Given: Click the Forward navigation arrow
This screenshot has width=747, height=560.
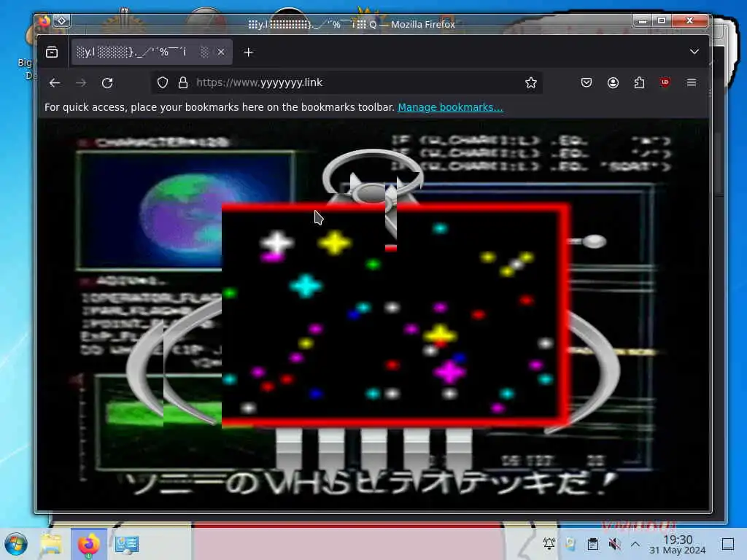Looking at the screenshot, I should pos(81,83).
